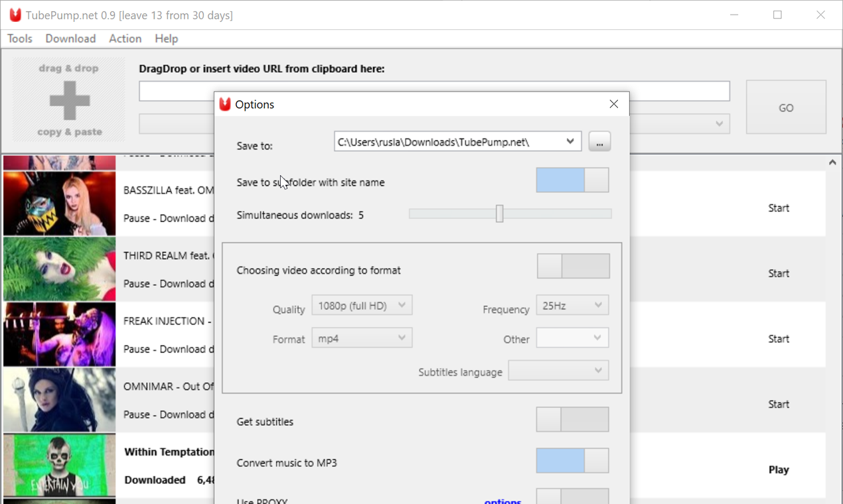Toggle the Use PROXY switch
843x504 pixels.
tap(572, 496)
